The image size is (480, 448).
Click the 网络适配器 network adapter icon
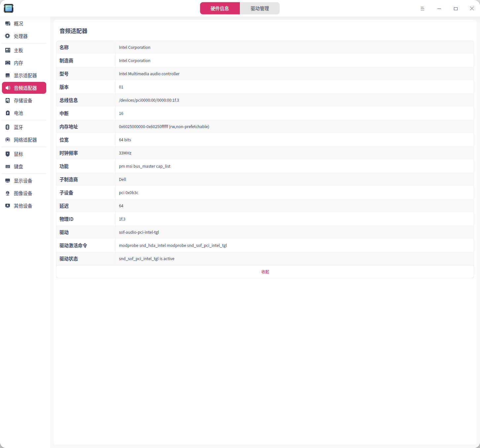click(8, 140)
